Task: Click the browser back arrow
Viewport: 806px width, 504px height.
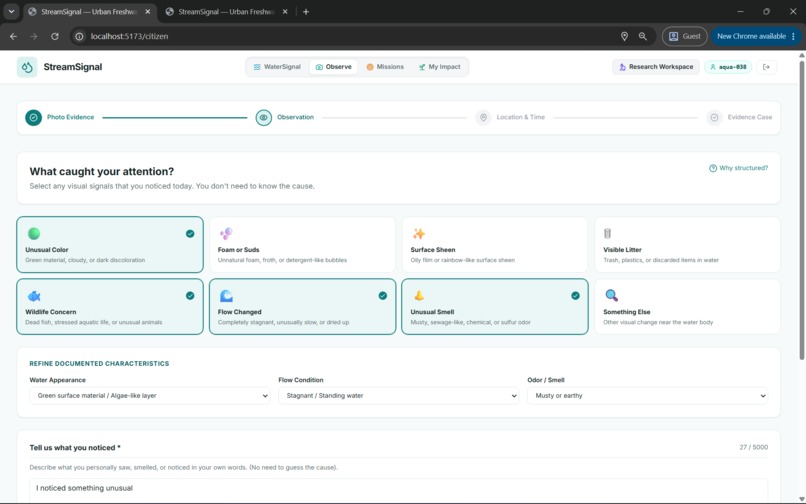Action: coord(13,37)
